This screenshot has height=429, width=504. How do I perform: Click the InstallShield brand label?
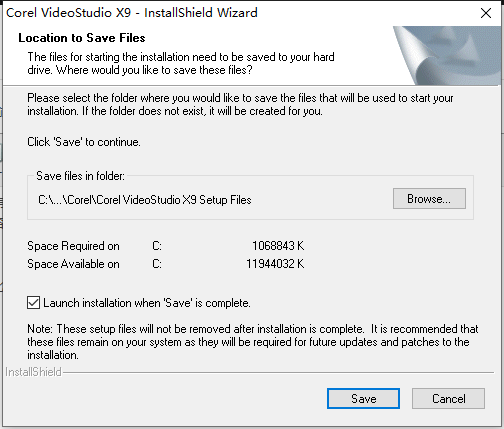(x=33, y=372)
